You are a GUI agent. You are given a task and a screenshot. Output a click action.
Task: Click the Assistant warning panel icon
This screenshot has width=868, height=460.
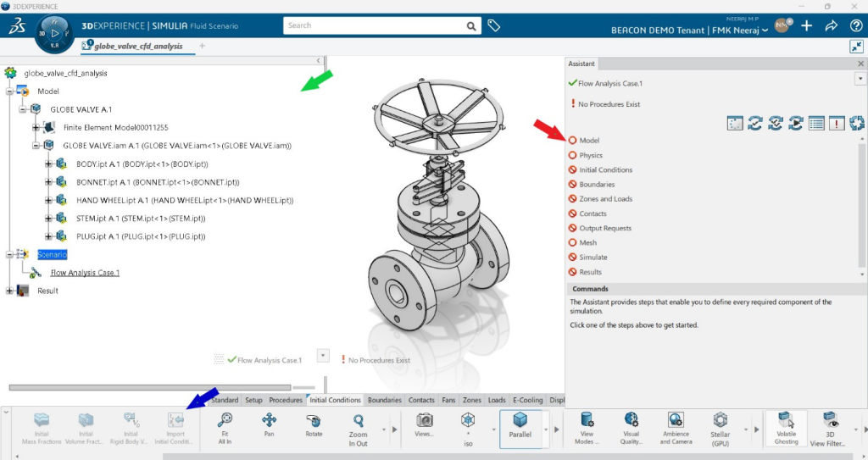click(x=837, y=123)
